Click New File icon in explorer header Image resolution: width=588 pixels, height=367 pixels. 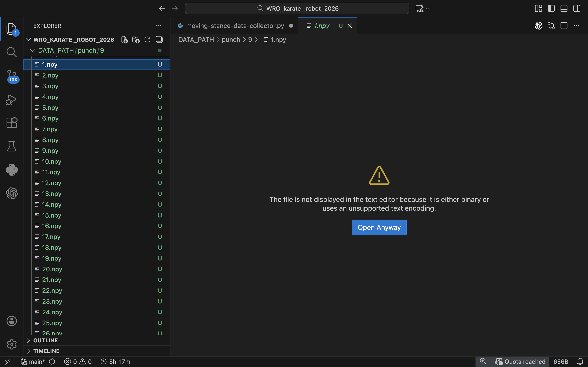[124, 40]
